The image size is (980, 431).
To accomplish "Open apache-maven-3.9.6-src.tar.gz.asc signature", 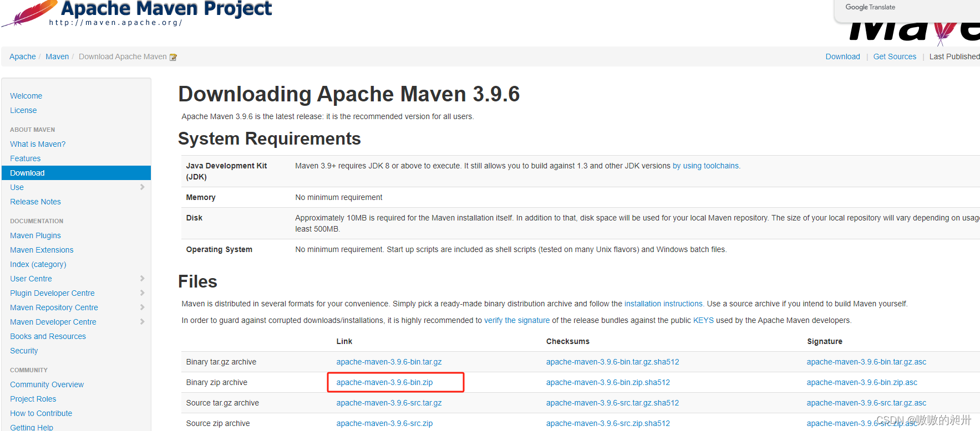I will (x=866, y=403).
